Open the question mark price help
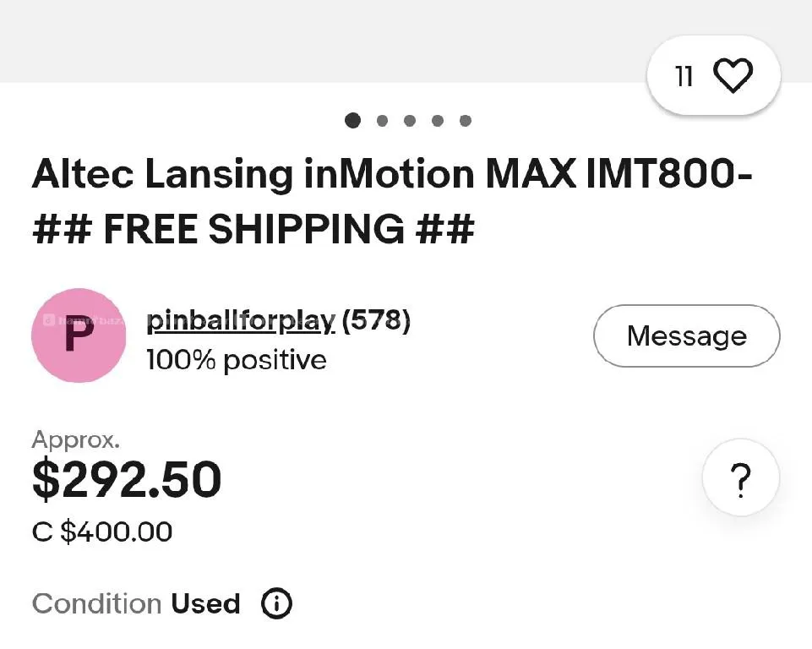 point(740,479)
